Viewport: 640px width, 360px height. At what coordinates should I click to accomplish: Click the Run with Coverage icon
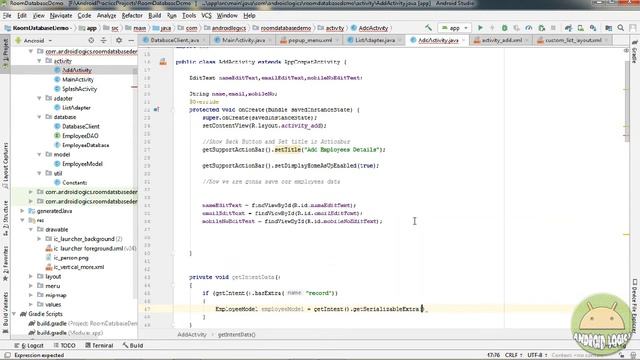point(517,28)
